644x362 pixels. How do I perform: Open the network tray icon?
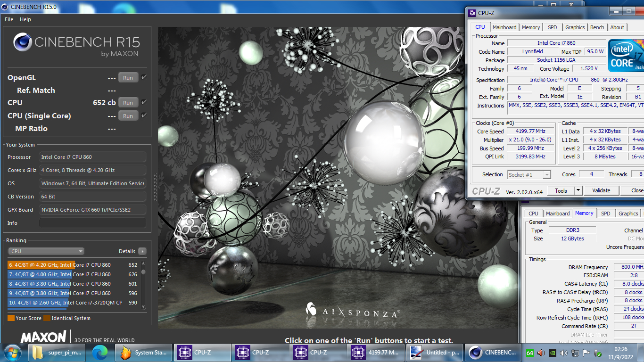575,353
